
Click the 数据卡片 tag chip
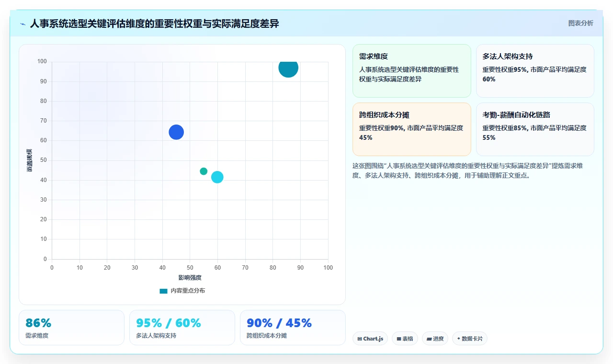[x=469, y=339]
